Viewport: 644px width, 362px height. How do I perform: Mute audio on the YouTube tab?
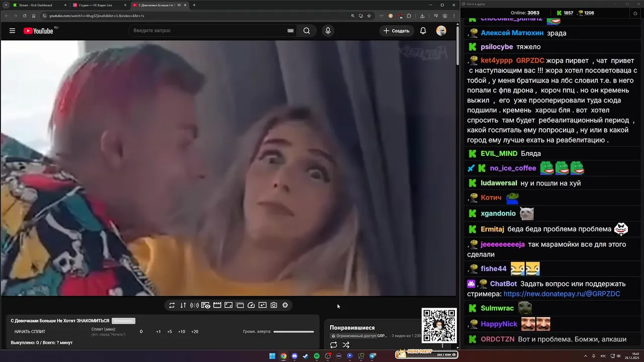pyautogui.click(x=179, y=5)
